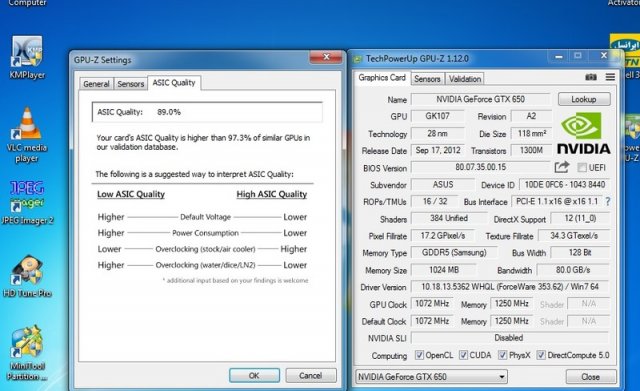The image size is (640, 391).
Task: Click the Release Date Sep 17, 2012
Action: tap(438, 150)
